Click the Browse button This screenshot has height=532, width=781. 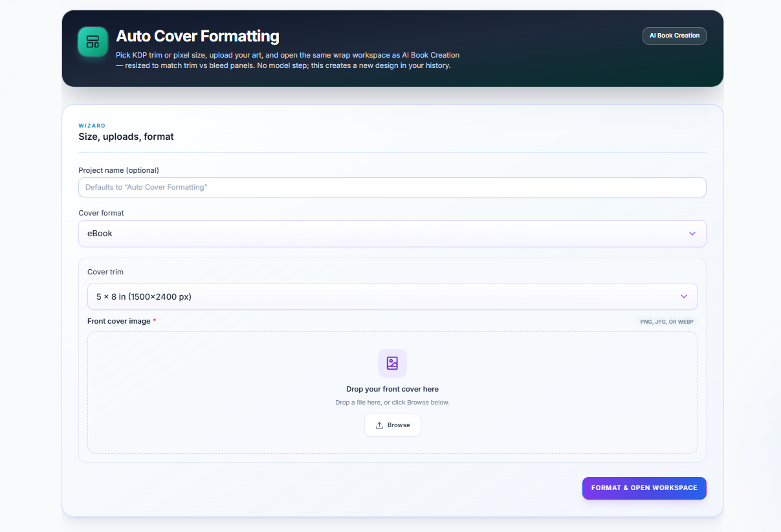393,425
